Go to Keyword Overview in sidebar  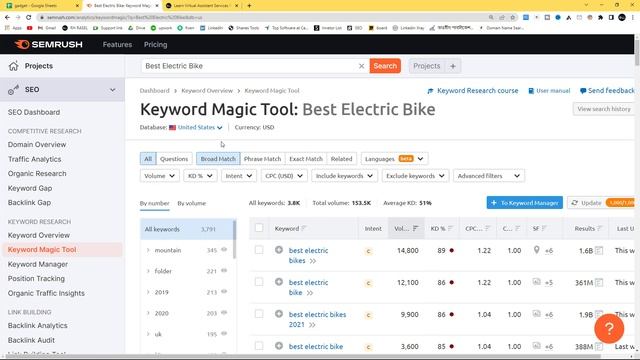pos(39,235)
